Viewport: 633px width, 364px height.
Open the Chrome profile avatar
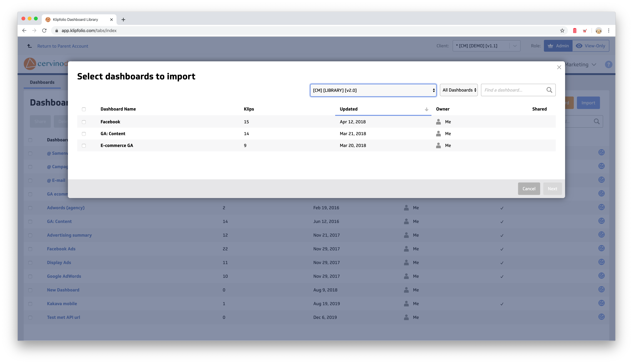(598, 31)
